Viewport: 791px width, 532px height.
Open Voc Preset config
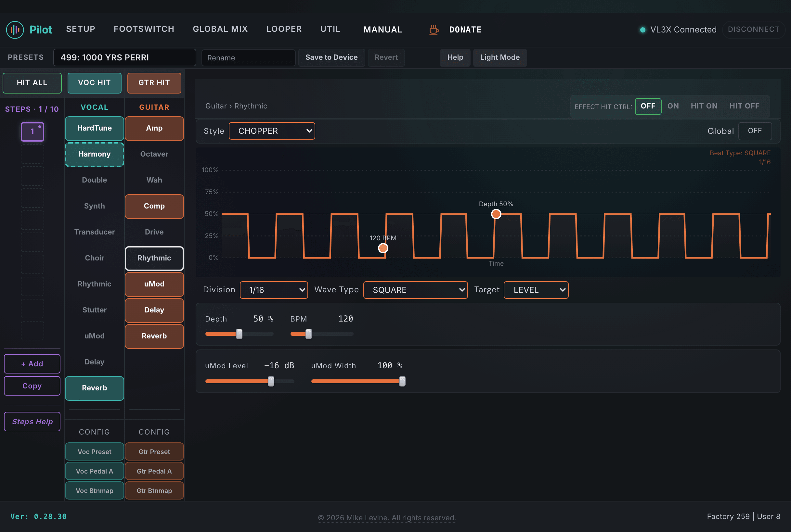pyautogui.click(x=94, y=452)
